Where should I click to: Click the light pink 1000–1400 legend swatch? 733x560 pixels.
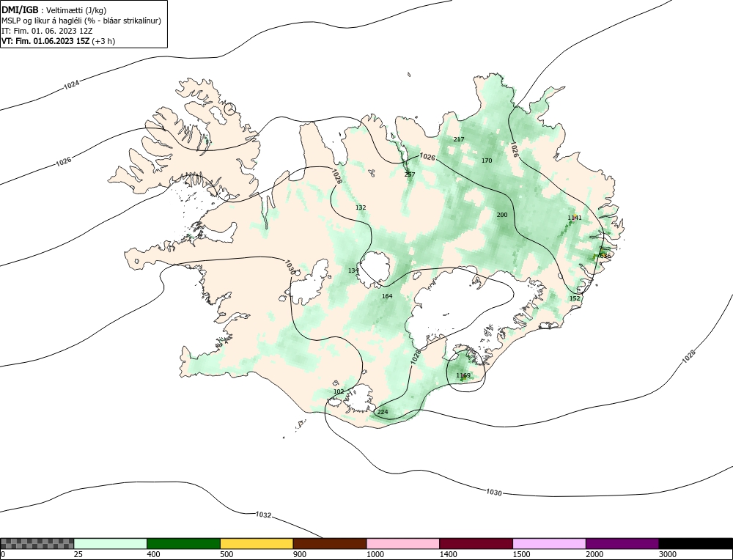coord(403,543)
